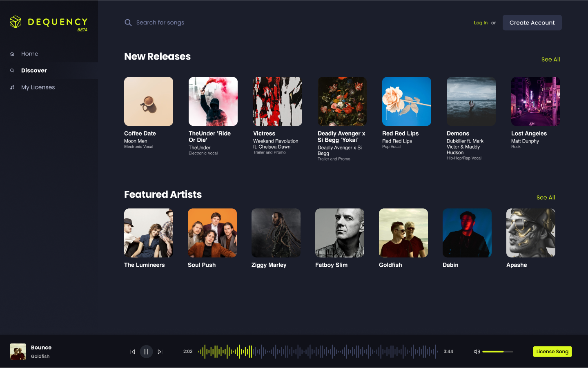The height and width of the screenshot is (368, 588).
Task: Pause the currently playing song
Action: coord(146,352)
